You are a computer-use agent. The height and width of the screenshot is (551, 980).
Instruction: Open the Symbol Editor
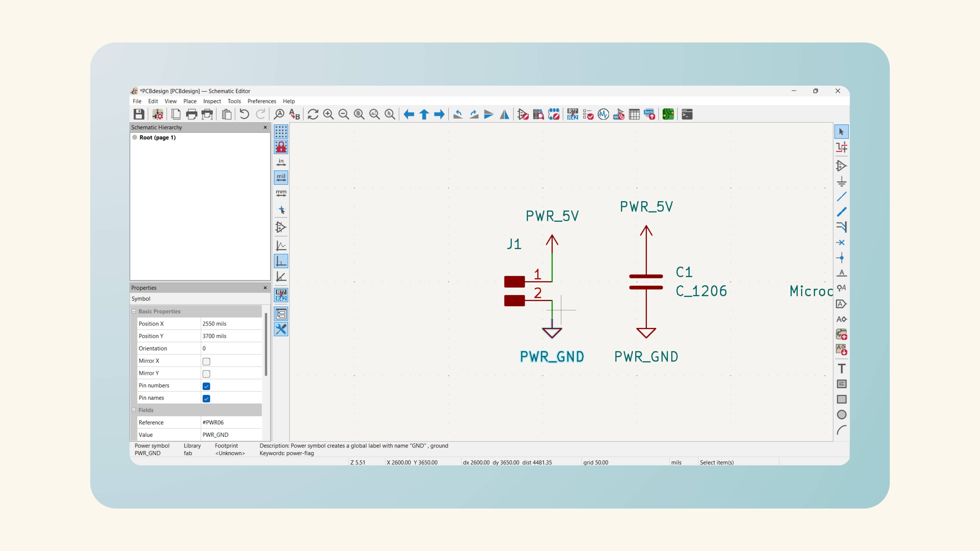pos(523,114)
